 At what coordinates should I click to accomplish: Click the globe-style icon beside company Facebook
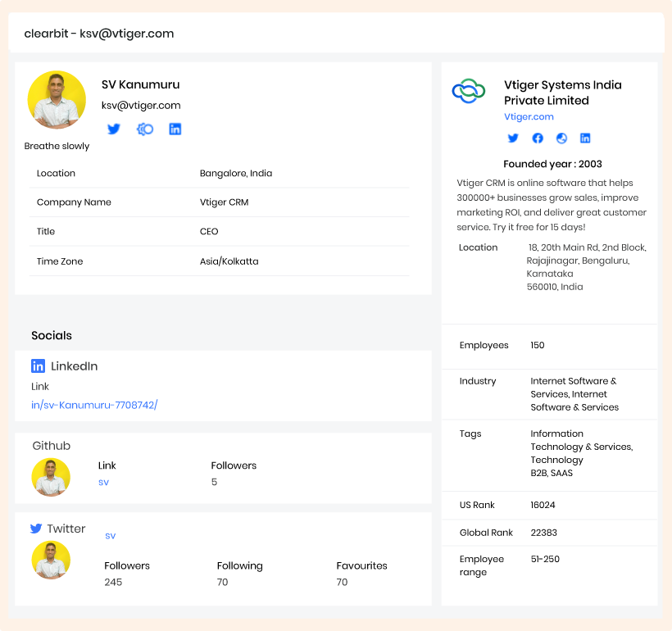pyautogui.click(x=561, y=138)
